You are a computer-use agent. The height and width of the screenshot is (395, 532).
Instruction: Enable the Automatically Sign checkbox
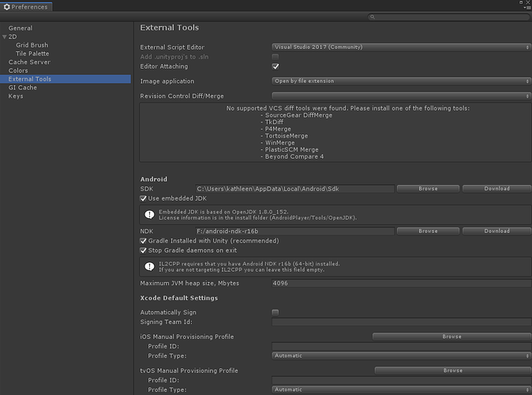[x=275, y=312]
